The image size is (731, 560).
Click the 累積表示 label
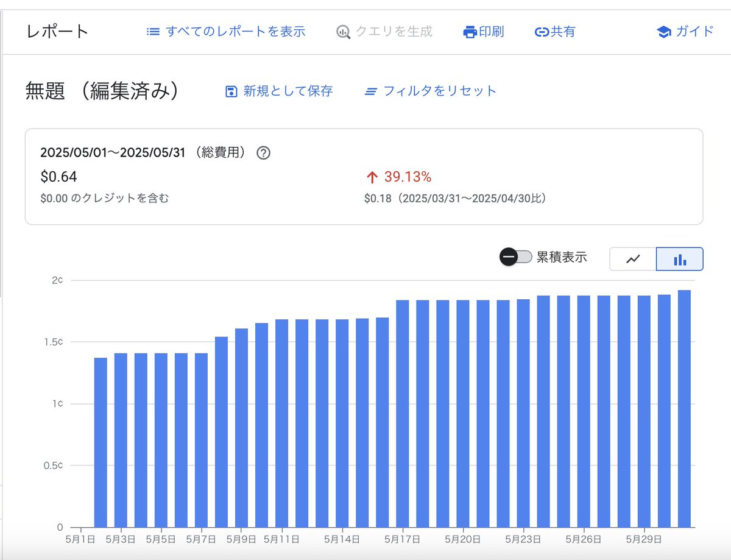click(562, 257)
